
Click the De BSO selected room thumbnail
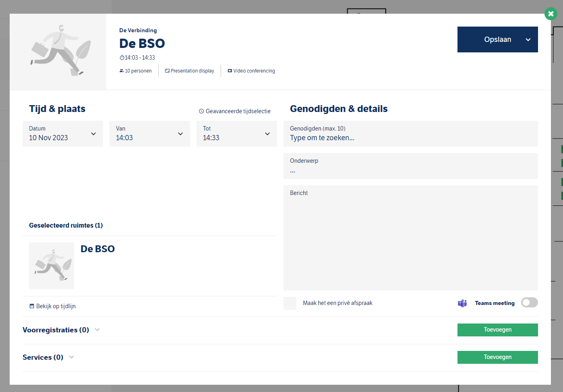coord(52,266)
